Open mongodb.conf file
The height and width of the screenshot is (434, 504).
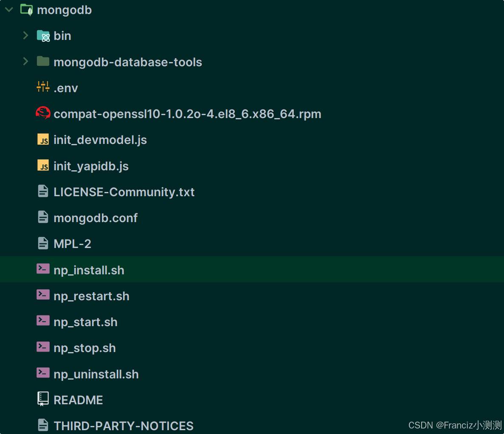tap(96, 218)
